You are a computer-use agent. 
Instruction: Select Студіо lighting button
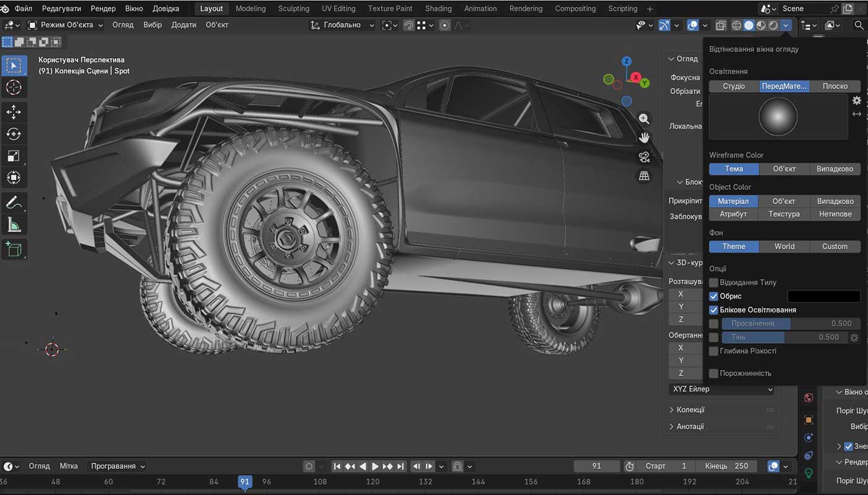[x=734, y=86]
